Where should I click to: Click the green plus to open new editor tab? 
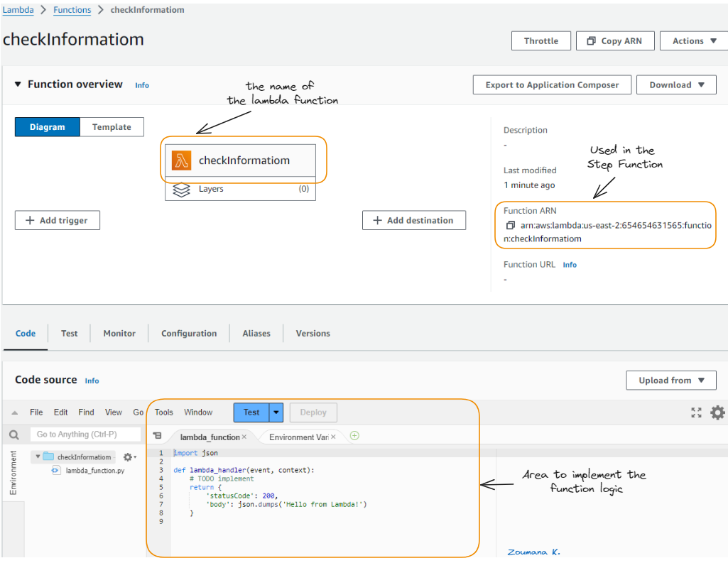pyautogui.click(x=354, y=435)
